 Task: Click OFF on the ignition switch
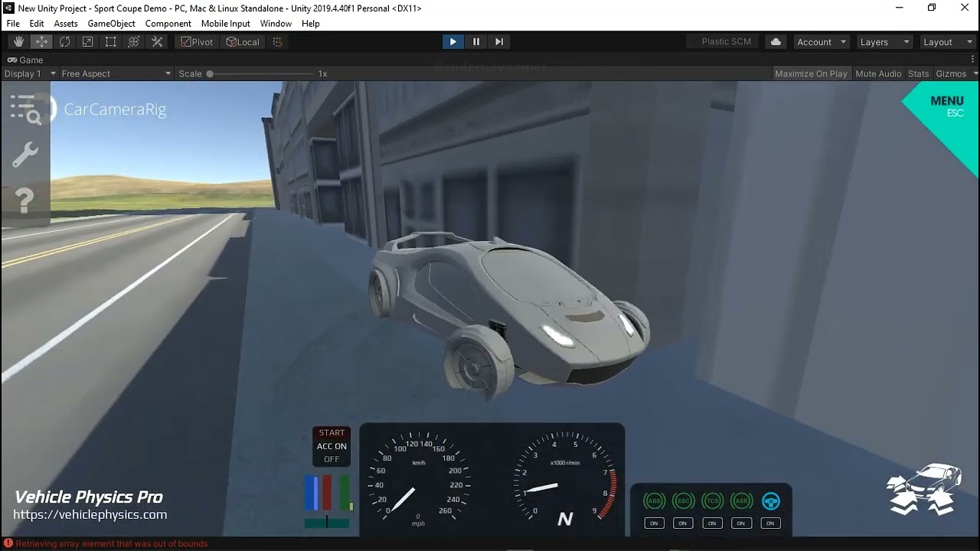tap(332, 459)
